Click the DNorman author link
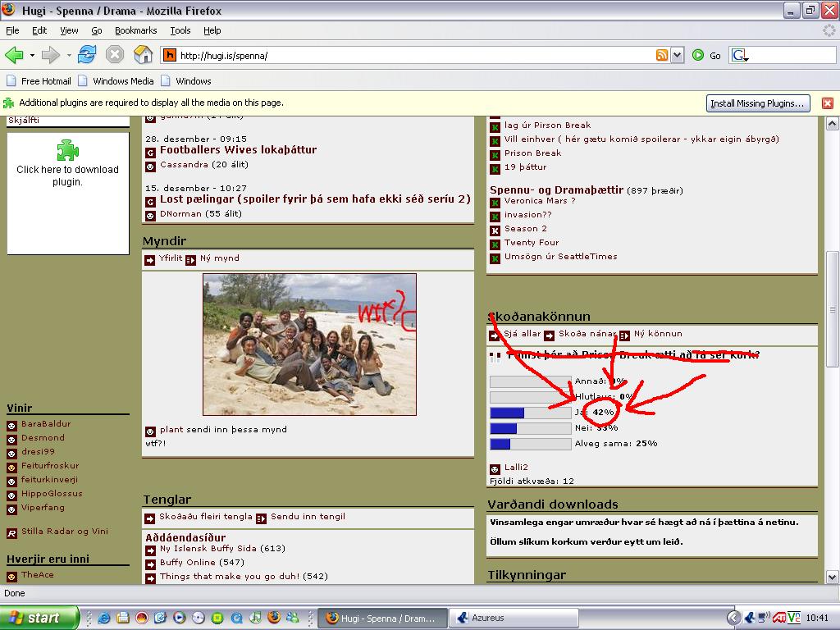 [180, 214]
